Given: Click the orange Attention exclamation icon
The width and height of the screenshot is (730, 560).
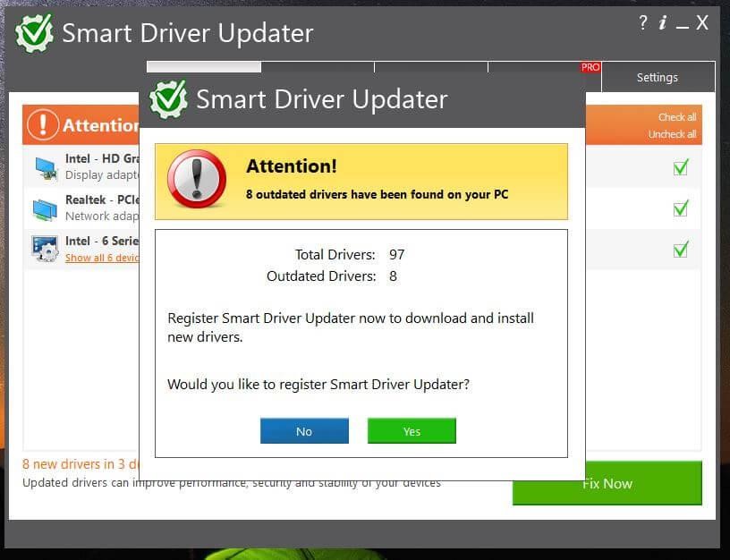Looking at the screenshot, I should 43,124.
